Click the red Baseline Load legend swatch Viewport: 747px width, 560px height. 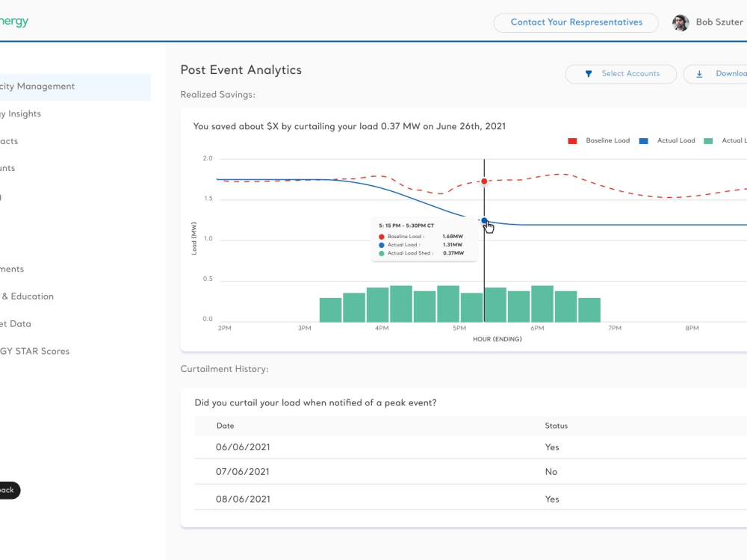573,141
